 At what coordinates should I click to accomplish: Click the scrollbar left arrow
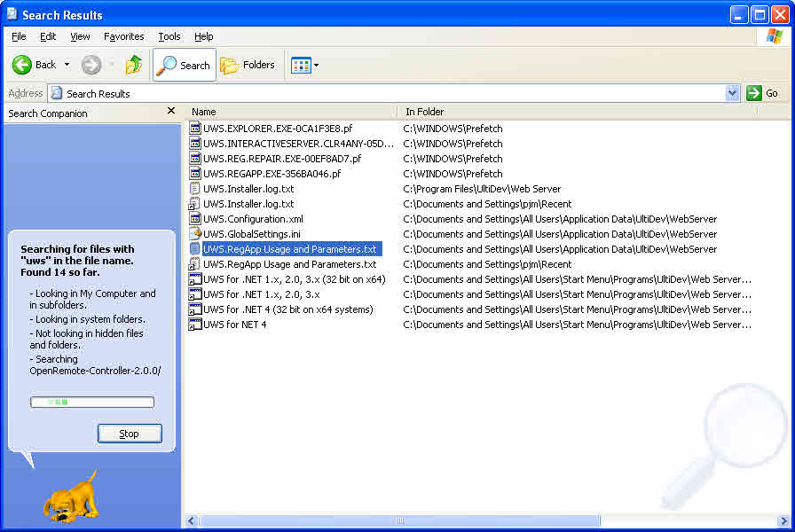tap(192, 520)
